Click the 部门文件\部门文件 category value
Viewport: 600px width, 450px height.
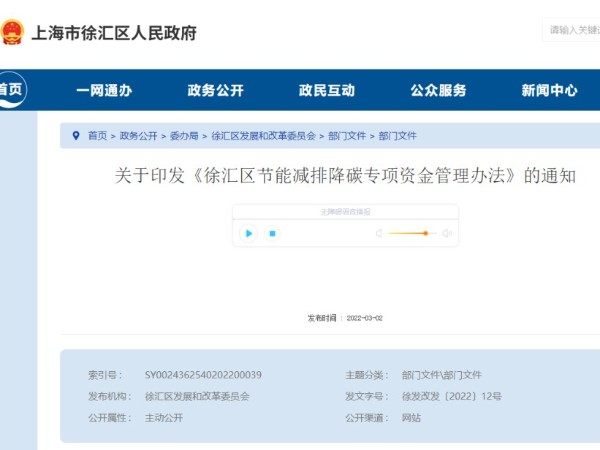(x=442, y=375)
